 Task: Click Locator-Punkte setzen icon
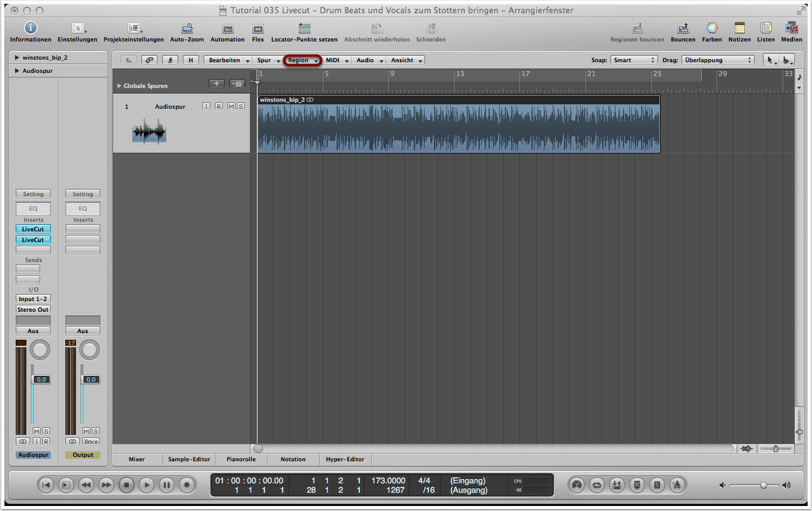pos(304,28)
